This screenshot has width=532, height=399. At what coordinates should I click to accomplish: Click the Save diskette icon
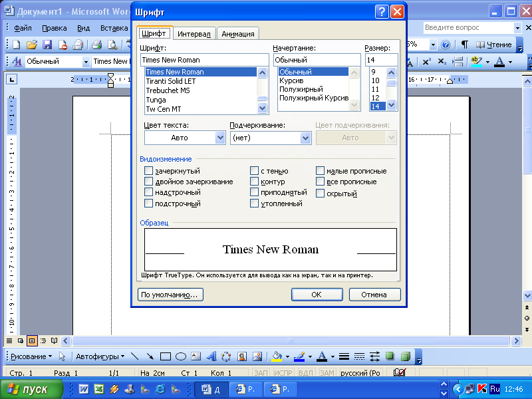pyautogui.click(x=47, y=45)
